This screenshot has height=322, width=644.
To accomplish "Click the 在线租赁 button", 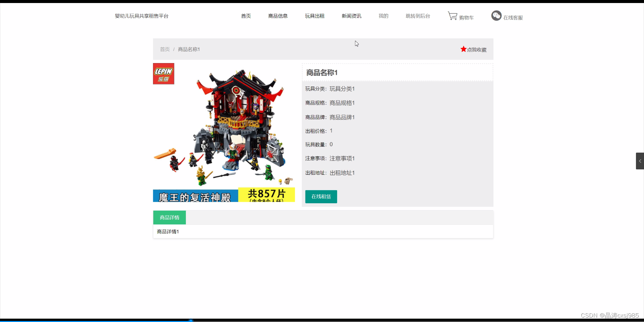I will (321, 197).
